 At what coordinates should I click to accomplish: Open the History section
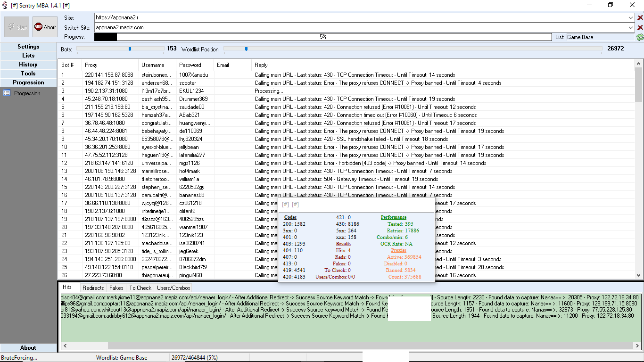(x=28, y=65)
